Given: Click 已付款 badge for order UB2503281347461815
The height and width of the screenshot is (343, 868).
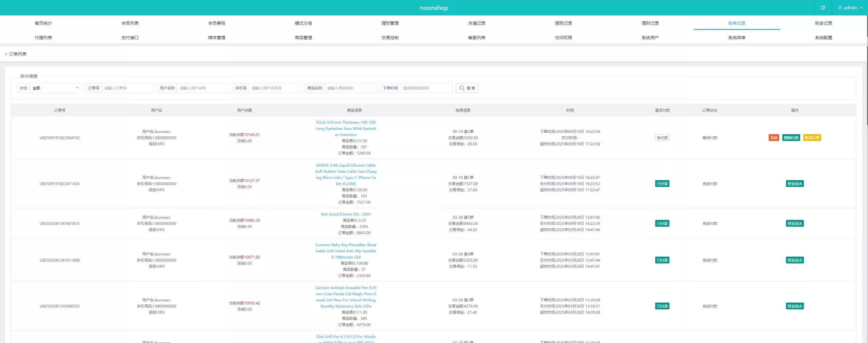Looking at the screenshot, I should [x=662, y=224].
